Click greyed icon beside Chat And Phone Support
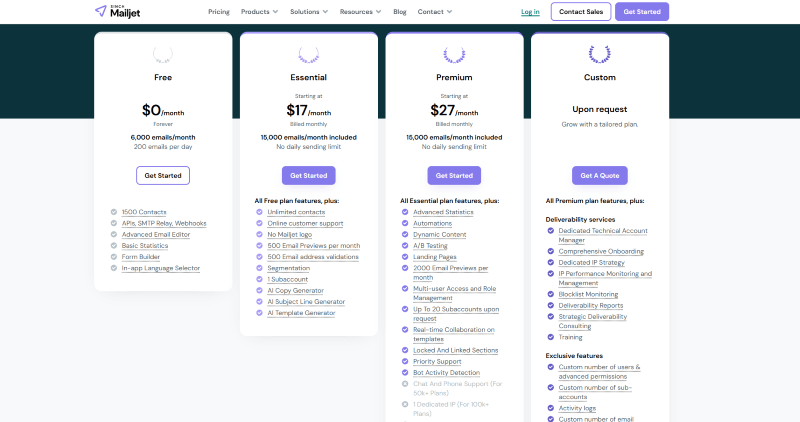This screenshot has width=800, height=422. point(405,384)
